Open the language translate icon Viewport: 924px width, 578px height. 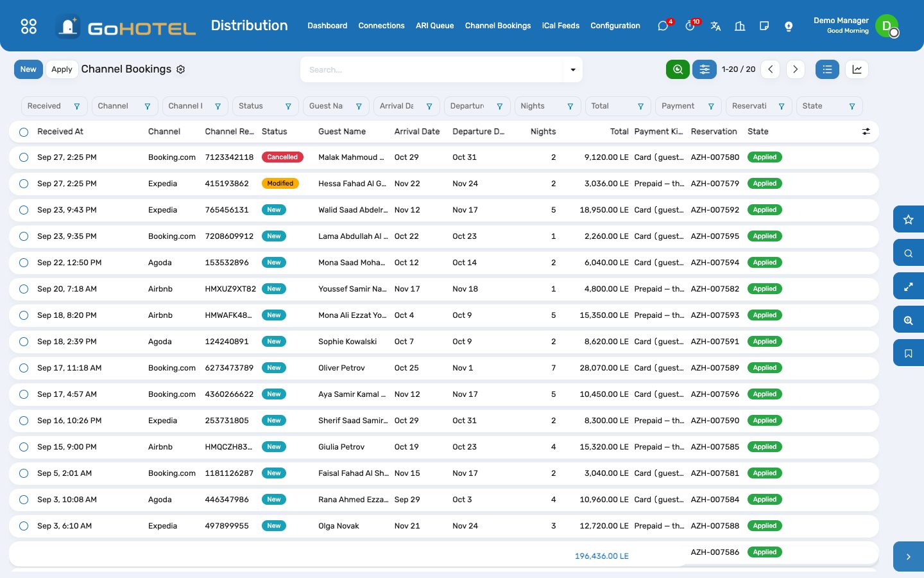[715, 26]
